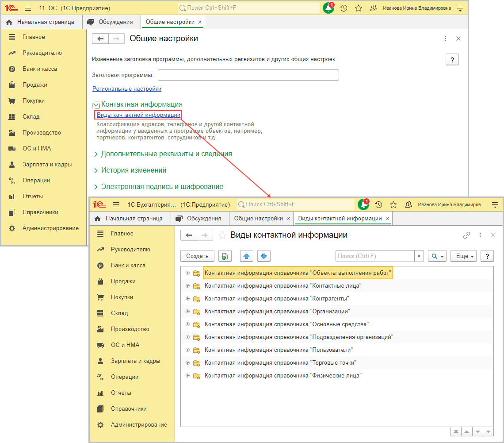Open main menu hamburger in front window
504x443 pixels.
click(x=116, y=204)
